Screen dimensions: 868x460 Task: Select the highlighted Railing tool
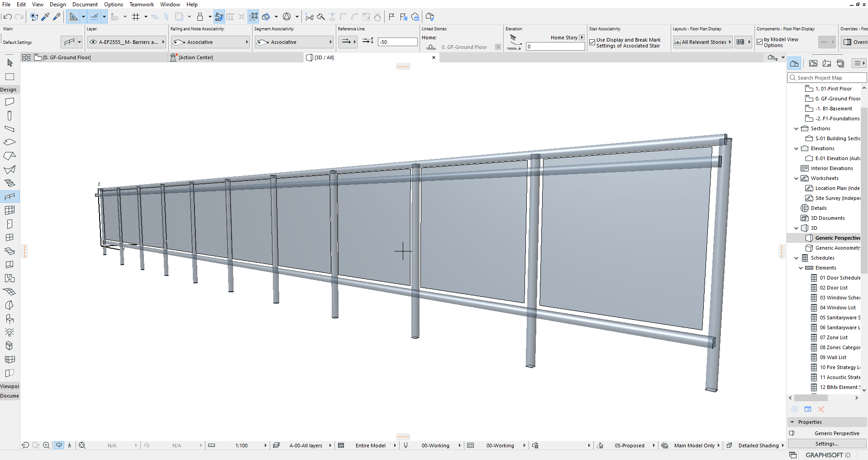[x=10, y=196]
